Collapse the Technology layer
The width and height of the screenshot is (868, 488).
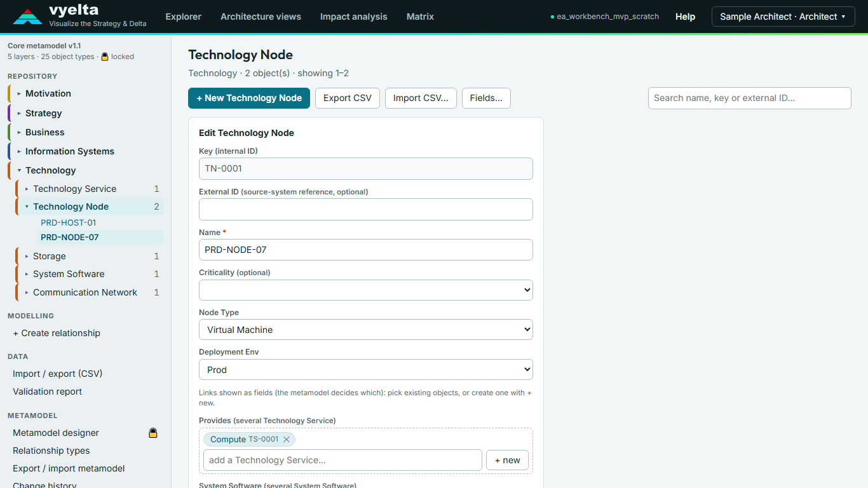(x=19, y=170)
